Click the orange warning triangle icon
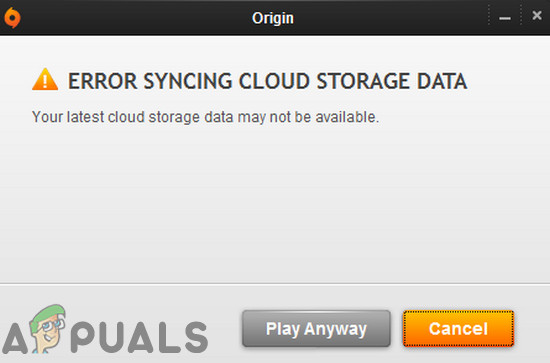The height and width of the screenshot is (363, 550). [45, 80]
